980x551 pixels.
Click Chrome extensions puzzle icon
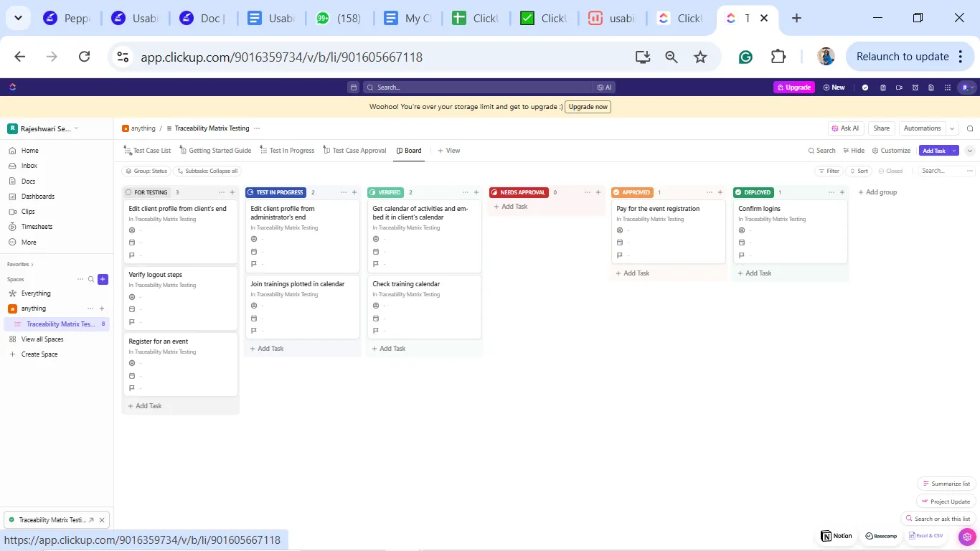778,57
